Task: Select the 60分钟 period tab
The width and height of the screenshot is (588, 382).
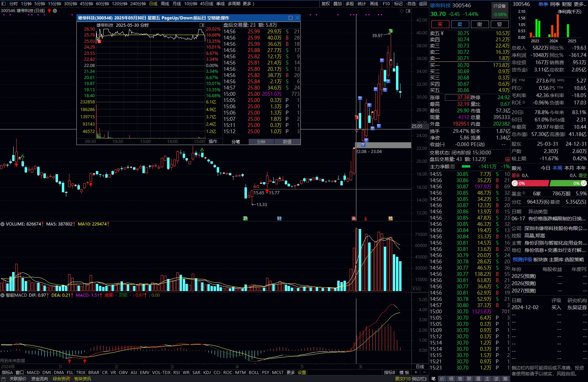Action: point(102,3)
